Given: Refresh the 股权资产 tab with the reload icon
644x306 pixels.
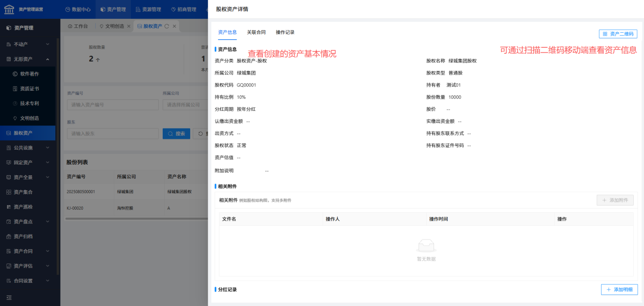Looking at the screenshot, I should (x=167, y=26).
